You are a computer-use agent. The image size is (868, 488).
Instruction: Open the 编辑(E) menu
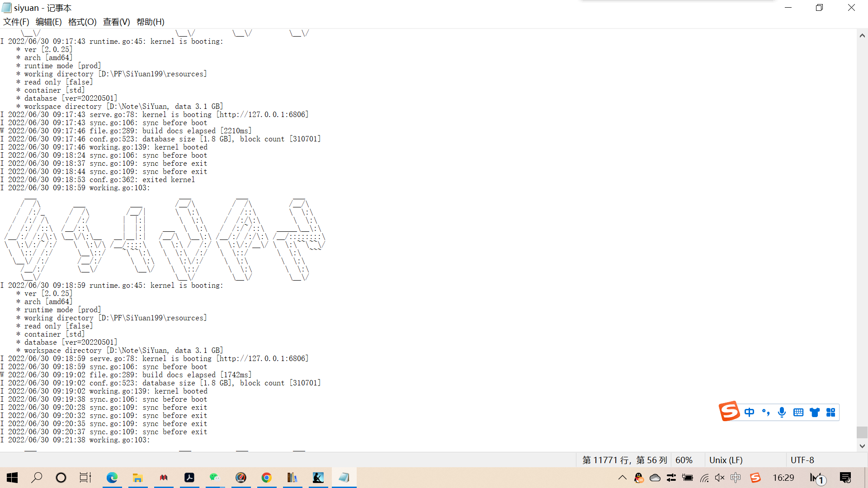48,22
